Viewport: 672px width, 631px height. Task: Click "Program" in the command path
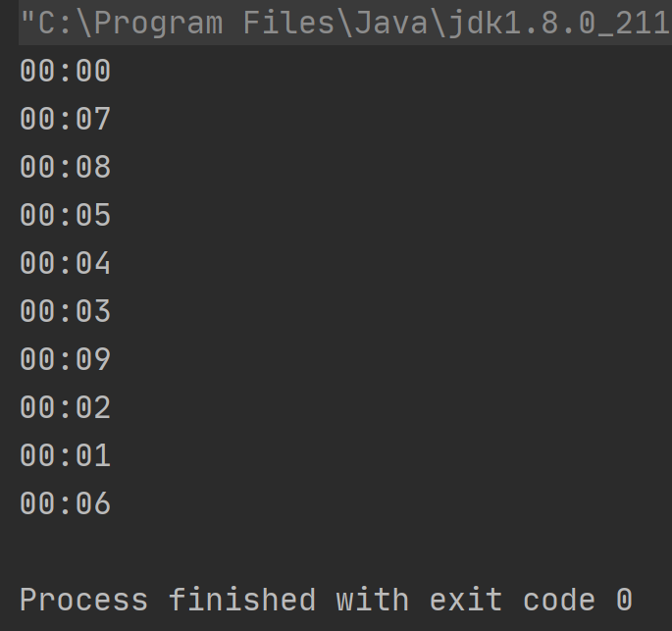[x=158, y=24]
